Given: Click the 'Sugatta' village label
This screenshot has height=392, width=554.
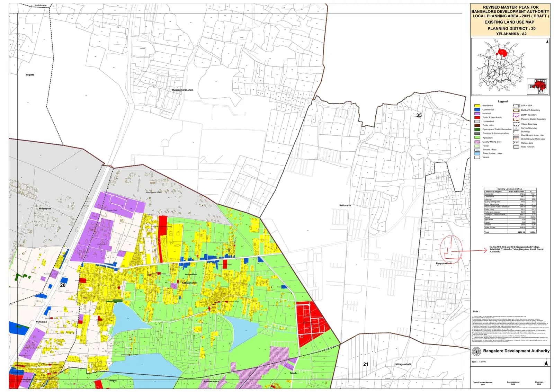Looking at the screenshot, I should [30, 75].
